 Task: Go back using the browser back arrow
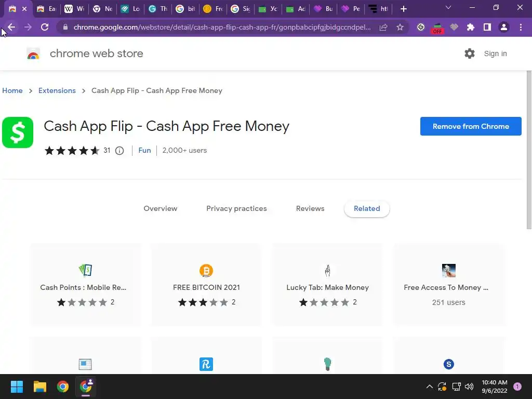pyautogui.click(x=11, y=27)
